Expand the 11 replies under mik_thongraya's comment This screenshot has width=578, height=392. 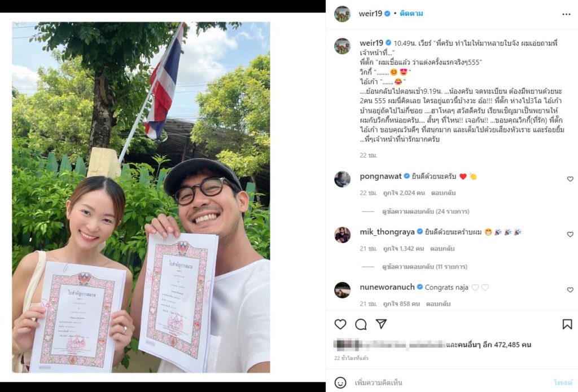[x=424, y=267]
